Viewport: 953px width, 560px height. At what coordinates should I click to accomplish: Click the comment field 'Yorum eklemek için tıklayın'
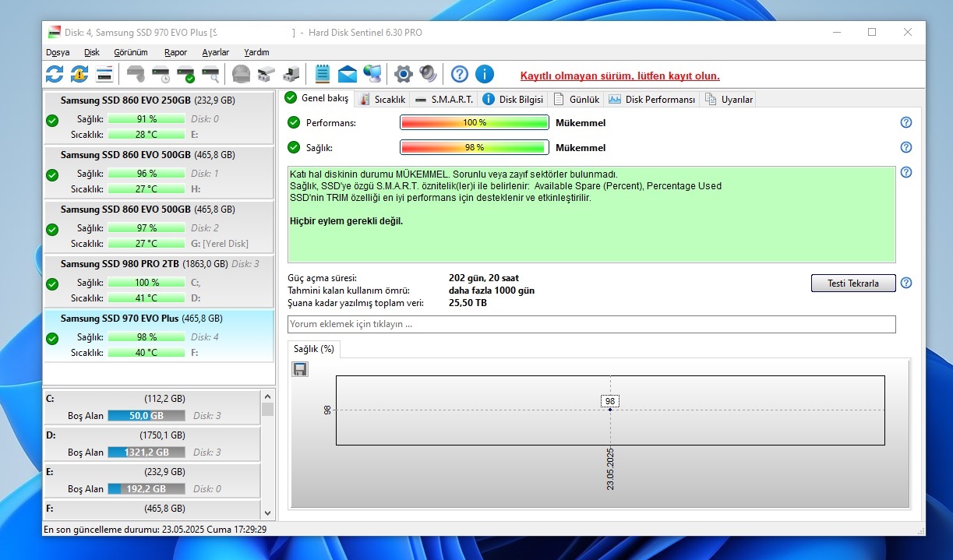(x=591, y=324)
